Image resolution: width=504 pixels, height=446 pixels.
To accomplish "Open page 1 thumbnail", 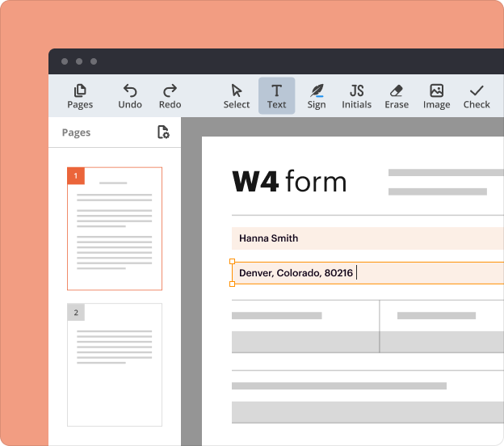I will (x=115, y=229).
